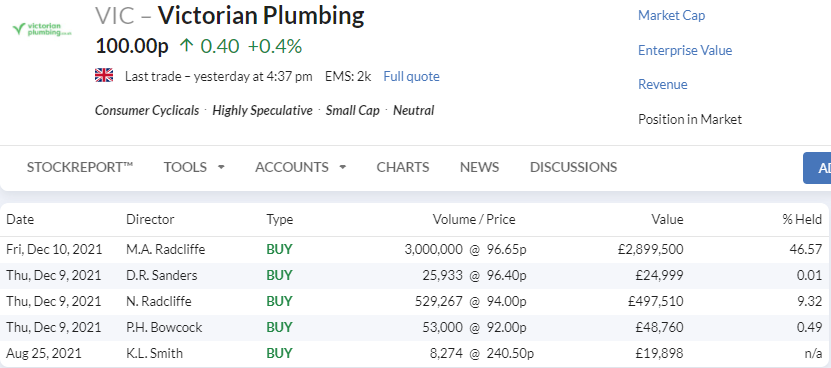
Task: Open the Enterprise Value link
Action: pyautogui.click(x=685, y=50)
